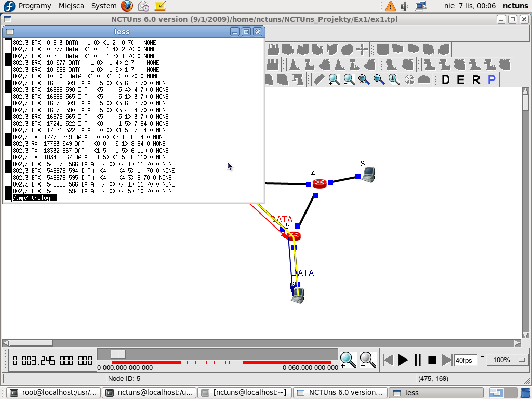This screenshot has height=399, width=532.
Task: Click the 40fps frame rate field
Action: [465, 360]
